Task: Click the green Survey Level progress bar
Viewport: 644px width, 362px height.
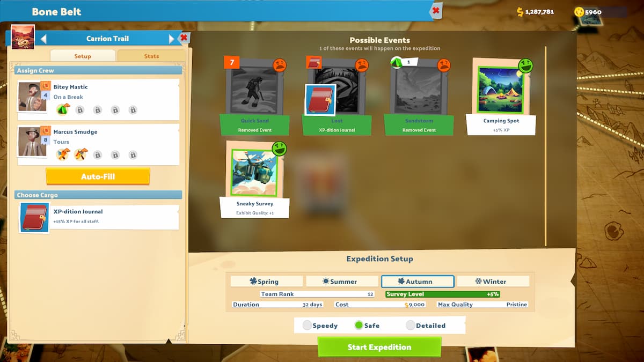Action: (x=443, y=294)
